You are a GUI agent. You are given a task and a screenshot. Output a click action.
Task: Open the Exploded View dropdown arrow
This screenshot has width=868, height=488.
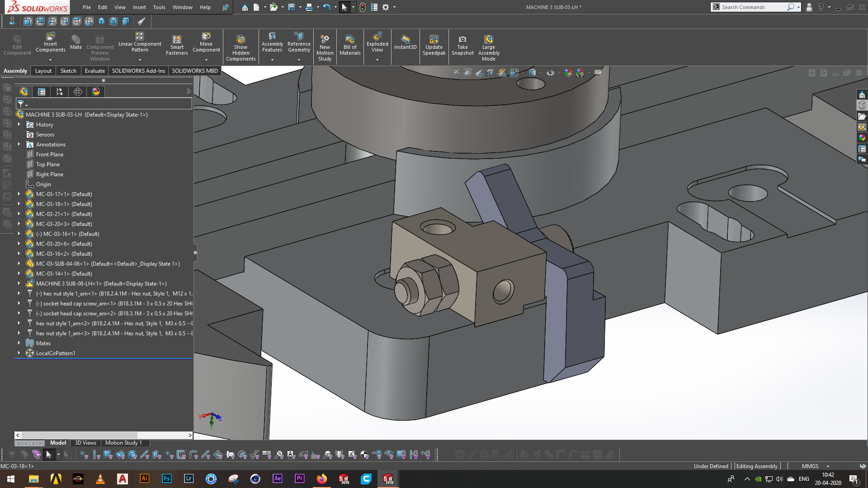[x=377, y=60]
